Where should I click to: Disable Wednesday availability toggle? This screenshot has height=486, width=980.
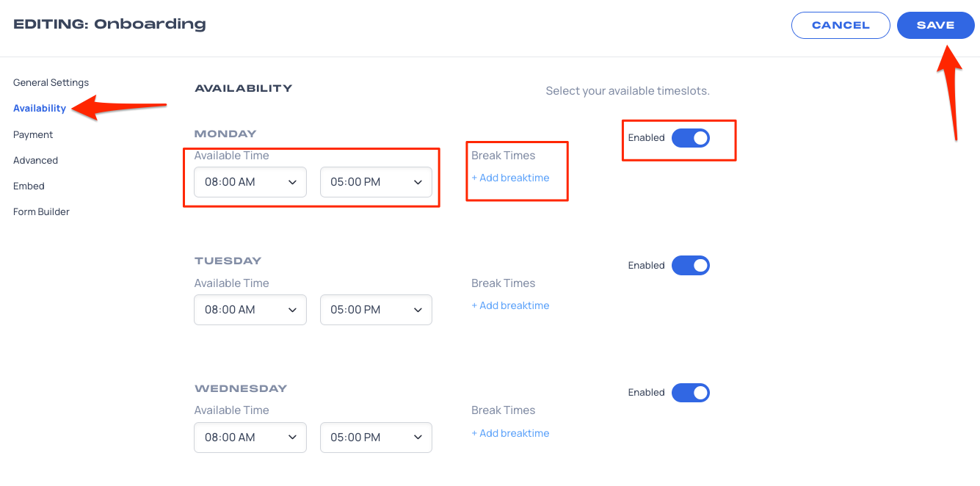691,393
